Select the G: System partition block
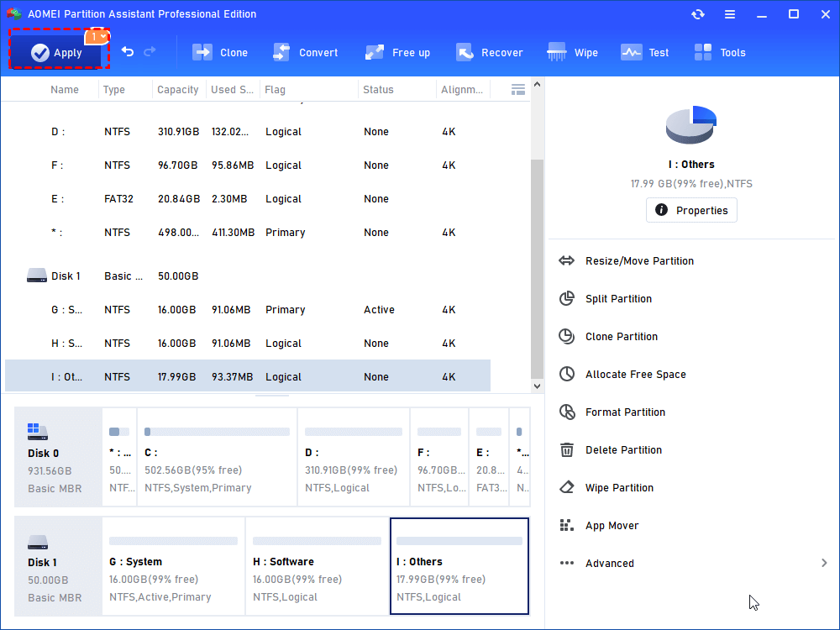 pos(173,566)
